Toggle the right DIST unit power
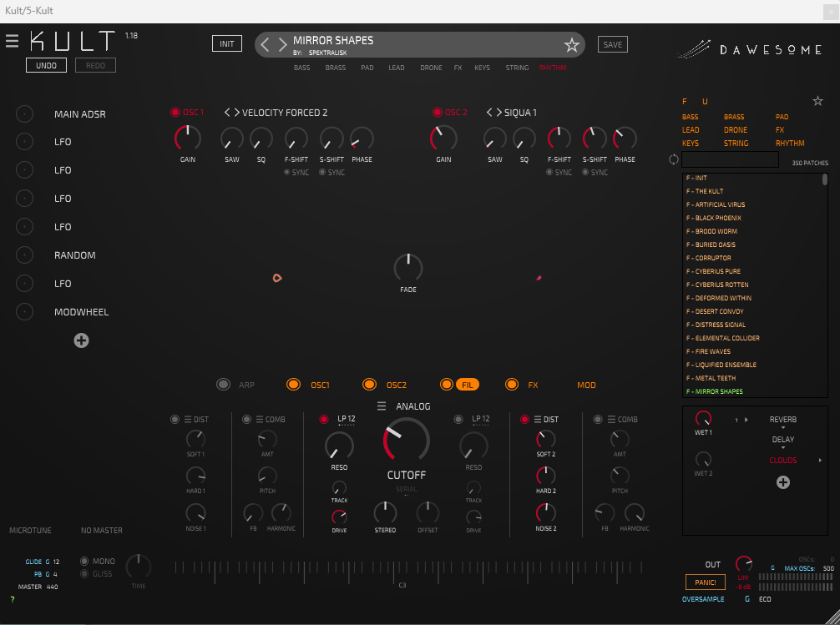This screenshot has height=625, width=840. coord(524,420)
